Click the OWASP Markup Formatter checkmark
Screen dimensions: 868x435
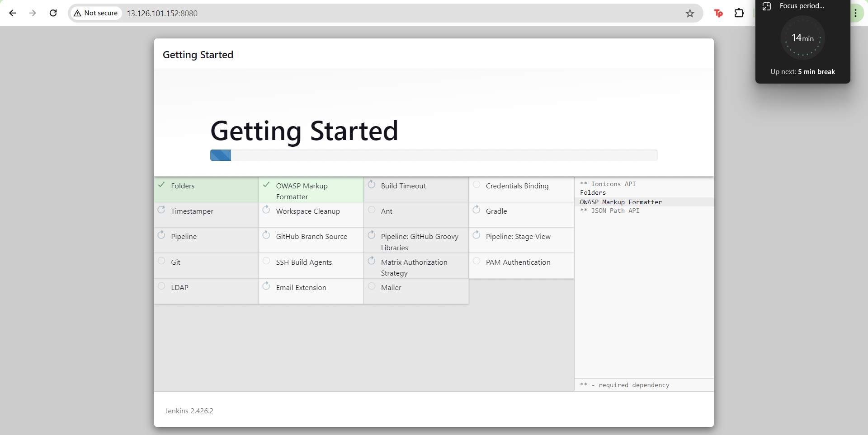(x=266, y=185)
